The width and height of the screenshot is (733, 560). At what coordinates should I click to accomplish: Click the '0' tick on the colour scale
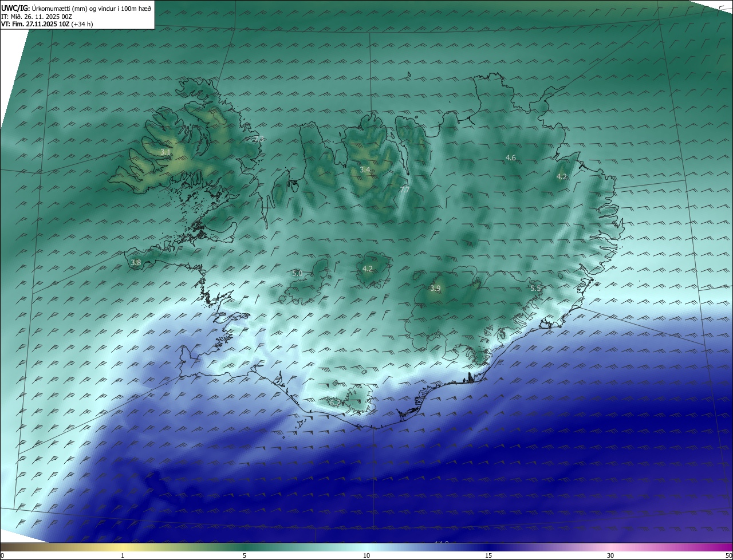2,555
